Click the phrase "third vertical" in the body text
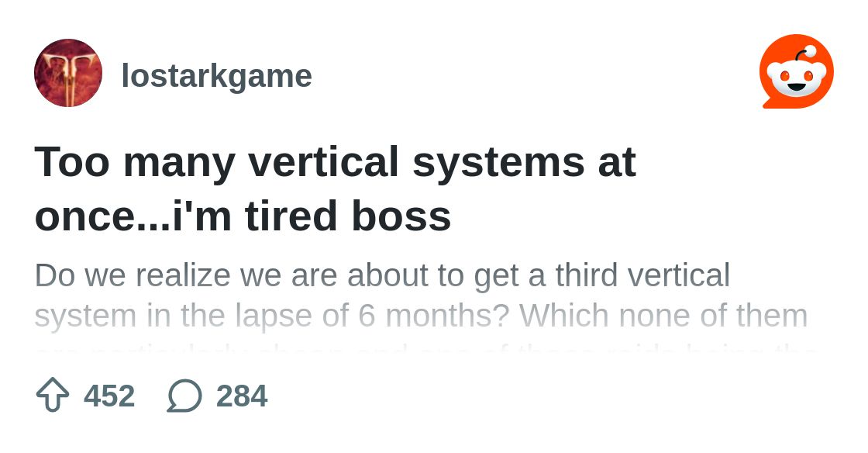Screen dimensions: 868x453 point(642,275)
